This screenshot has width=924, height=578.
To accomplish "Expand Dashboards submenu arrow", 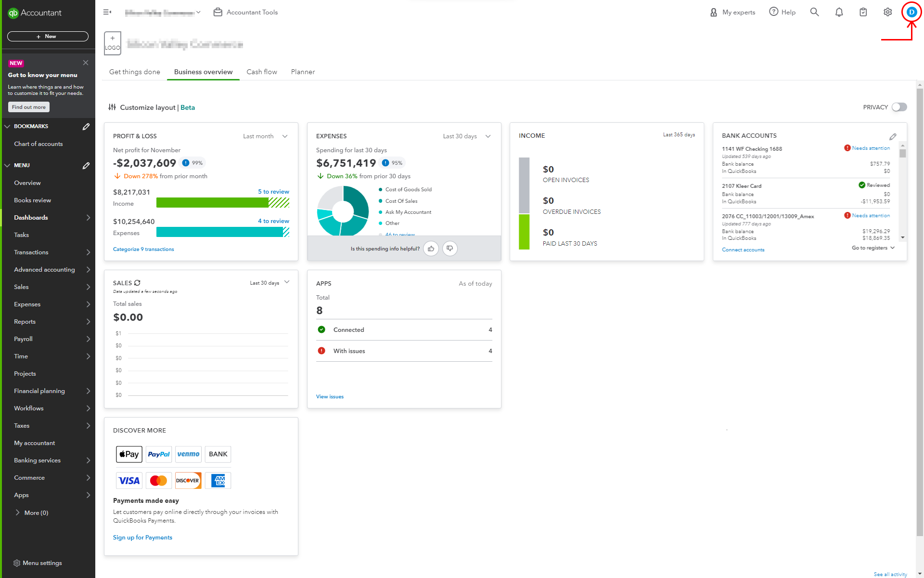I will click(x=88, y=218).
